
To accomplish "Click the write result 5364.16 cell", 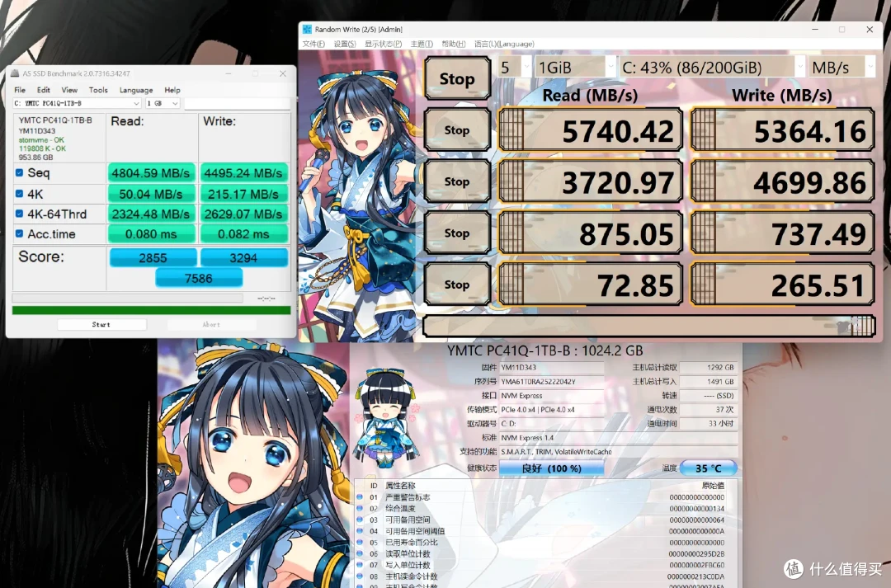I will click(782, 130).
